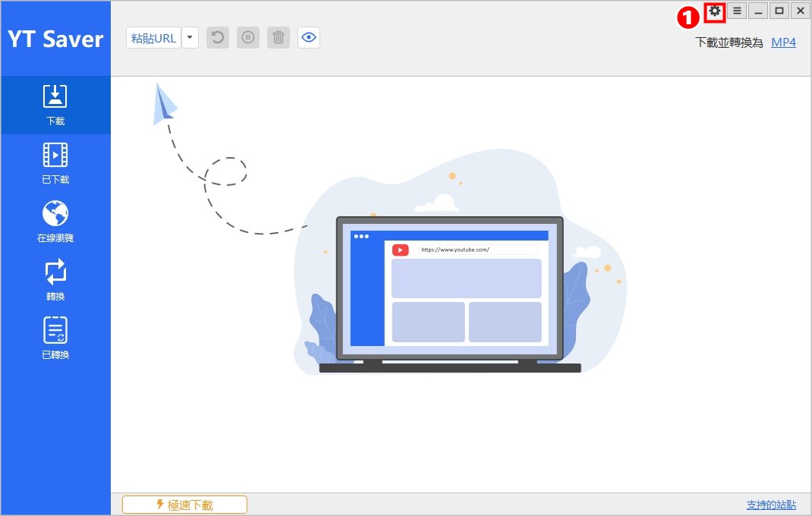The height and width of the screenshot is (516, 812).
Task: Switch to the 轉換 convert tab
Action: coord(55,280)
